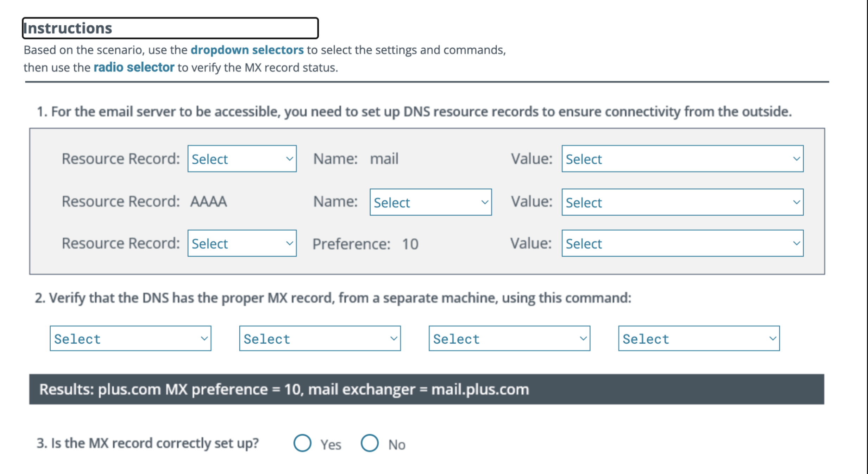Click the AAAA resource record text

(x=208, y=202)
